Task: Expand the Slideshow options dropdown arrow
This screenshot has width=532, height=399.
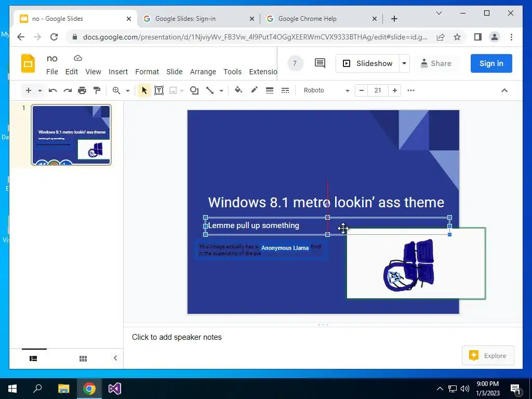Action: 404,63
